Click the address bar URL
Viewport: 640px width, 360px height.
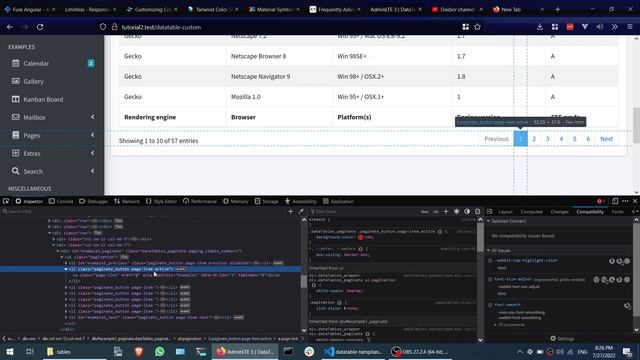161,27
